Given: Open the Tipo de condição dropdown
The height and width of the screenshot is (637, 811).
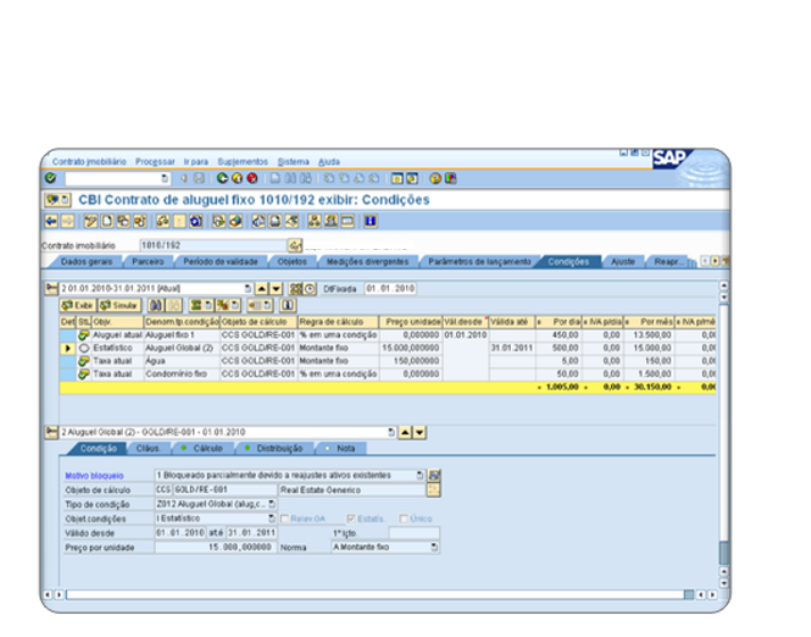Looking at the screenshot, I should coord(272,504).
